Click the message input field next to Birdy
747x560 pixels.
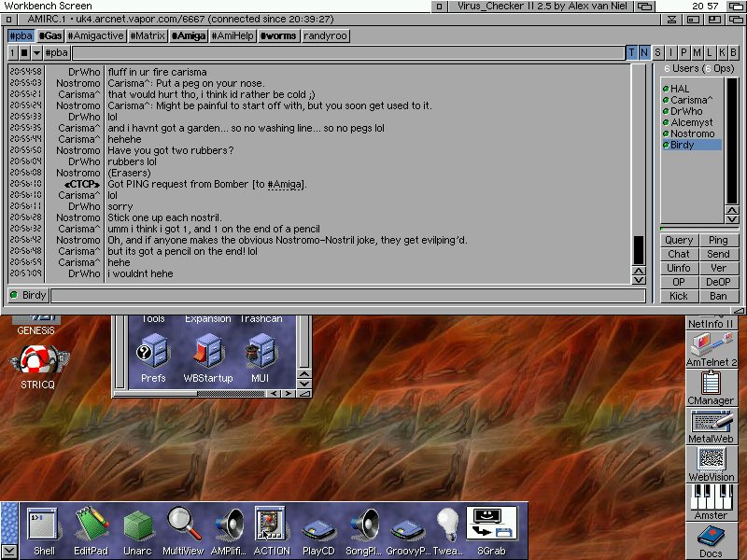click(x=345, y=295)
